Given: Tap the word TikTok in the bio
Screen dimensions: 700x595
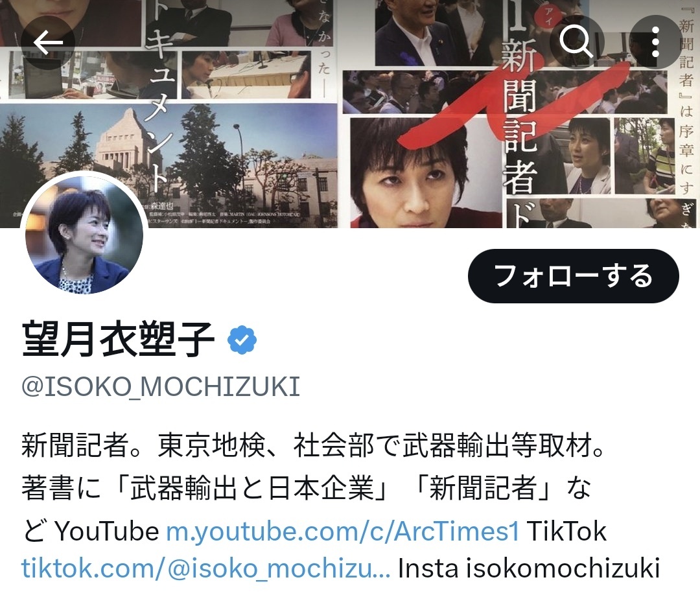Looking at the screenshot, I should pos(566,531).
